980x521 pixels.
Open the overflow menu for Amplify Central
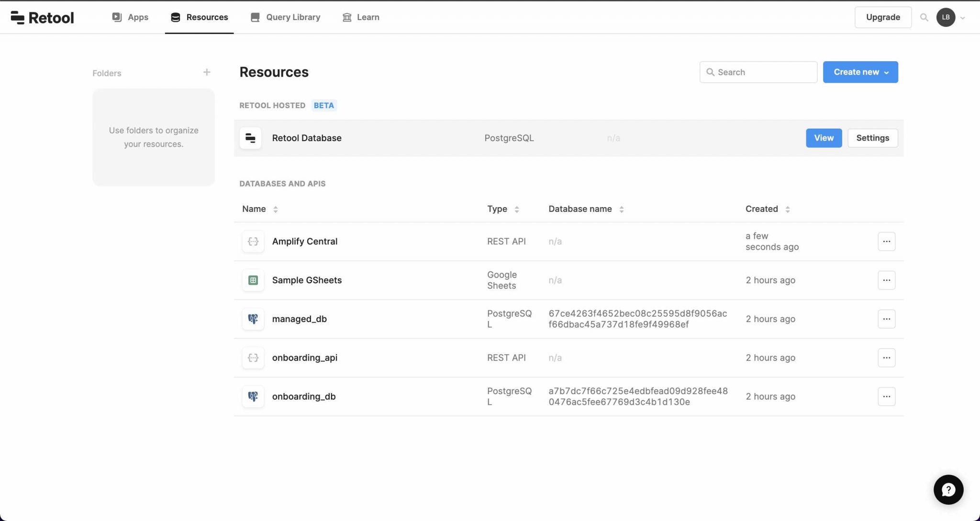click(x=886, y=241)
